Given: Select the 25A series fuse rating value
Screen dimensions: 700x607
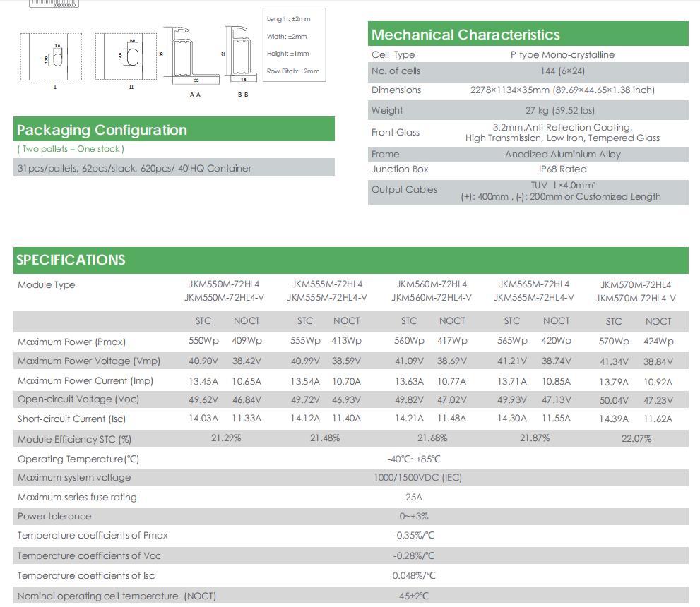Looking at the screenshot, I should click(414, 497).
